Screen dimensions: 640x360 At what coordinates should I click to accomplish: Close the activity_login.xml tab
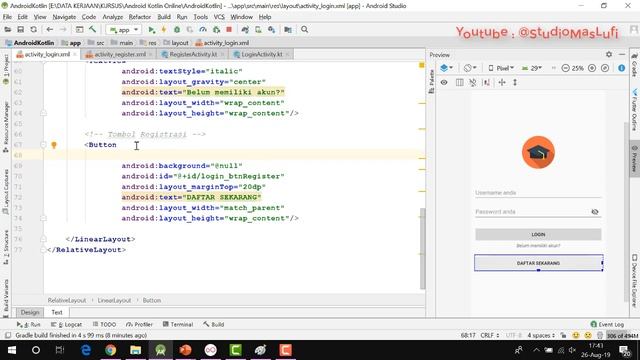click(75, 54)
